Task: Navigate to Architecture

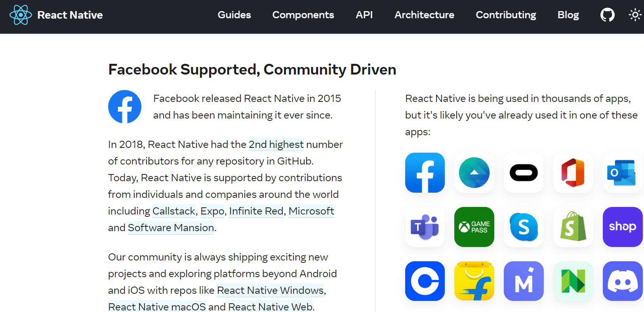Action: tap(424, 15)
